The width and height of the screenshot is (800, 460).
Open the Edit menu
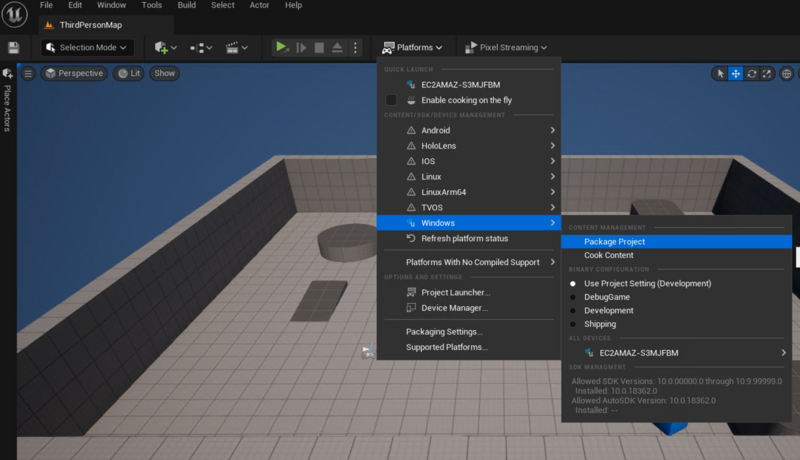click(x=75, y=5)
